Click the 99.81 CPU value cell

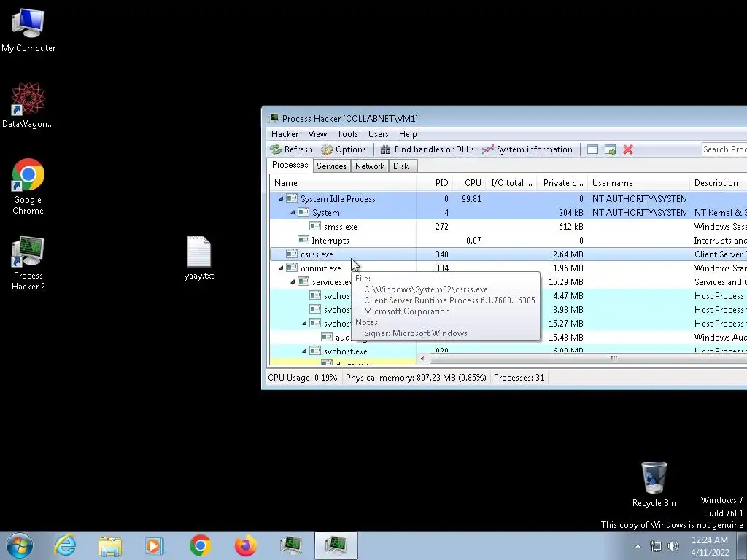[472, 198]
